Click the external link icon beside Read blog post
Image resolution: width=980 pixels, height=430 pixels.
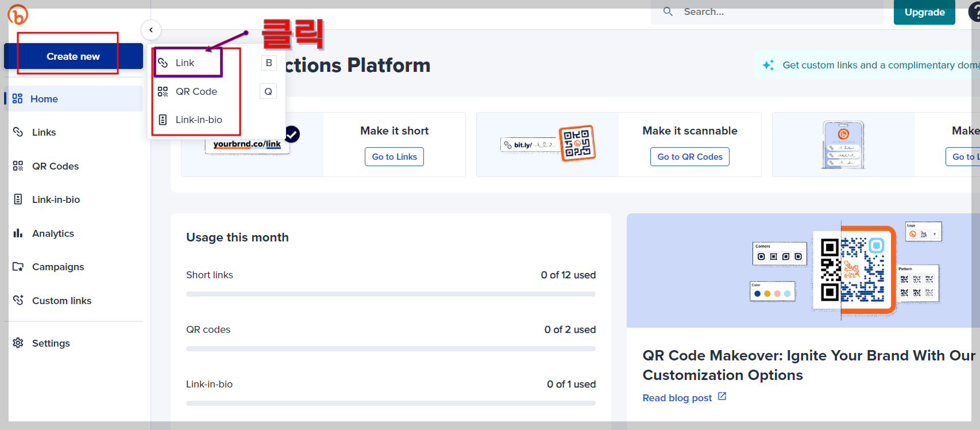(x=722, y=397)
